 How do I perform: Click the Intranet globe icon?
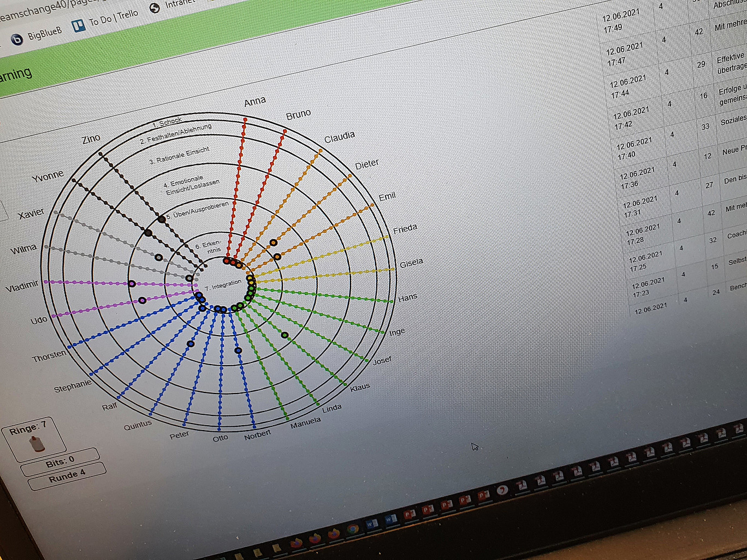(x=155, y=8)
